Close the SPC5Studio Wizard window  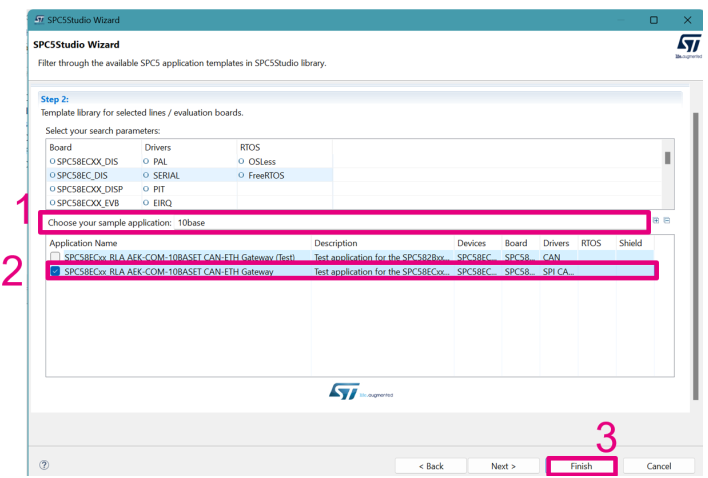[x=687, y=20]
